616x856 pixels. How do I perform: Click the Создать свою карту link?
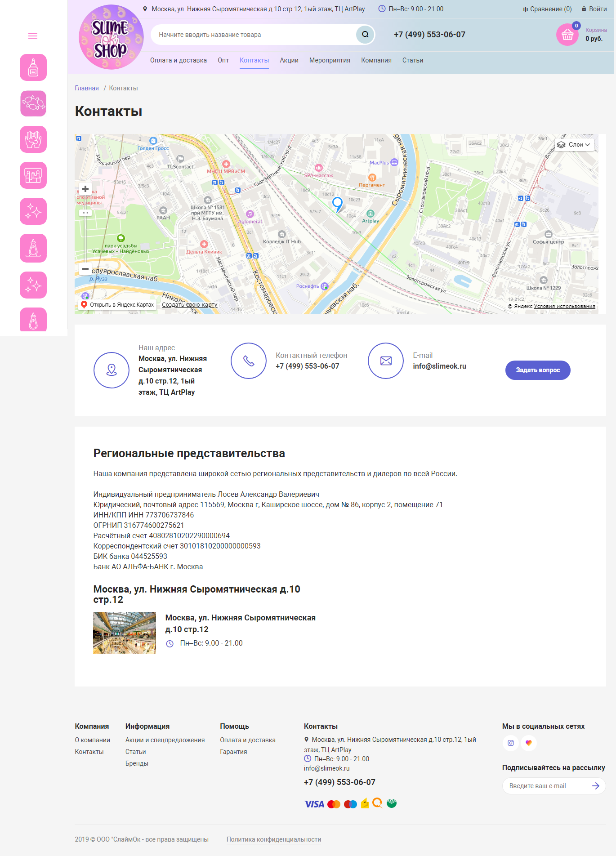click(189, 304)
